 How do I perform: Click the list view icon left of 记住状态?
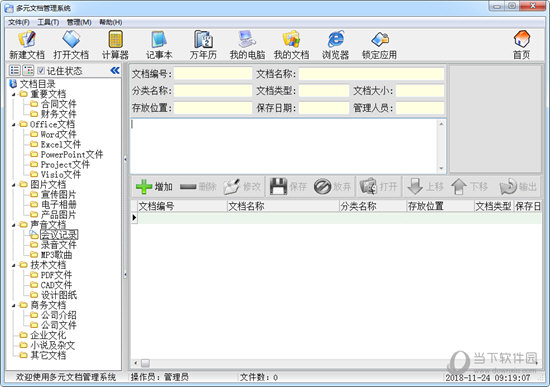(15, 71)
